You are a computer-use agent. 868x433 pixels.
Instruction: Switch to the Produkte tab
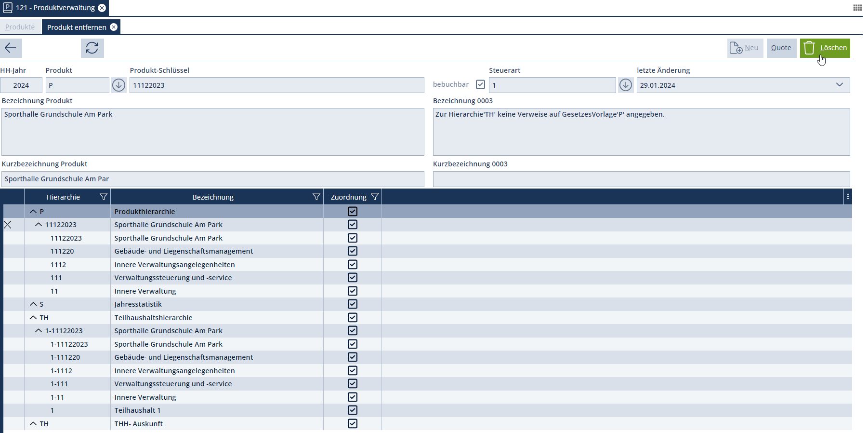20,27
